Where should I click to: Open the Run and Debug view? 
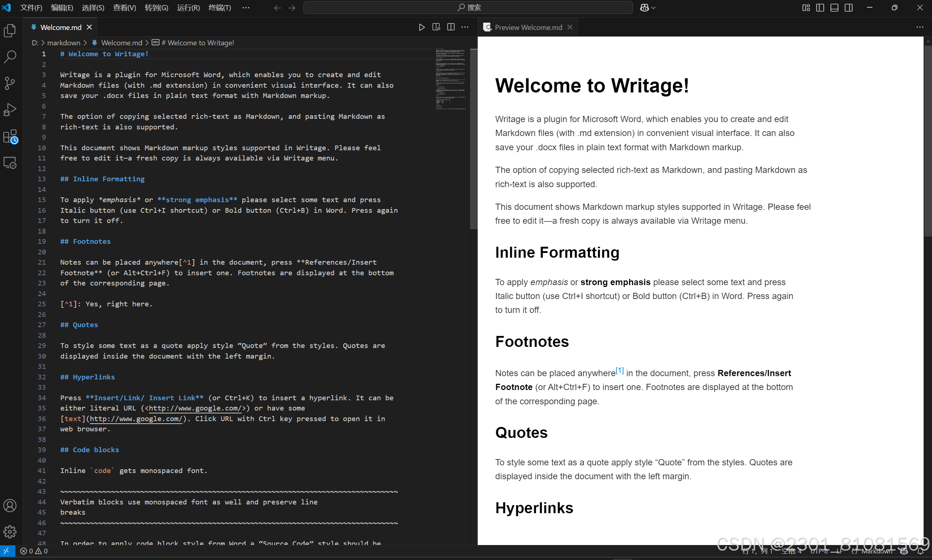[10, 109]
